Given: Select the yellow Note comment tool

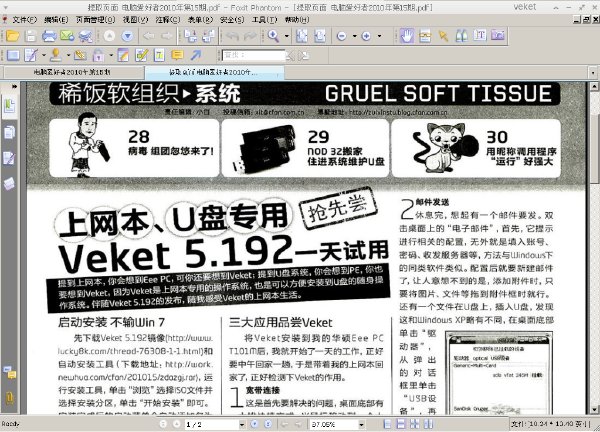Looking at the screenshot, I should [x=177, y=55].
